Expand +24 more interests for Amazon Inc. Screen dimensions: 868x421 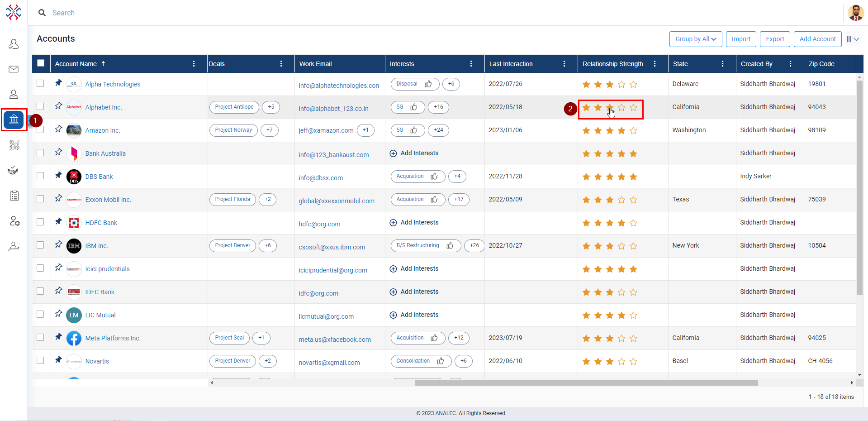click(438, 130)
